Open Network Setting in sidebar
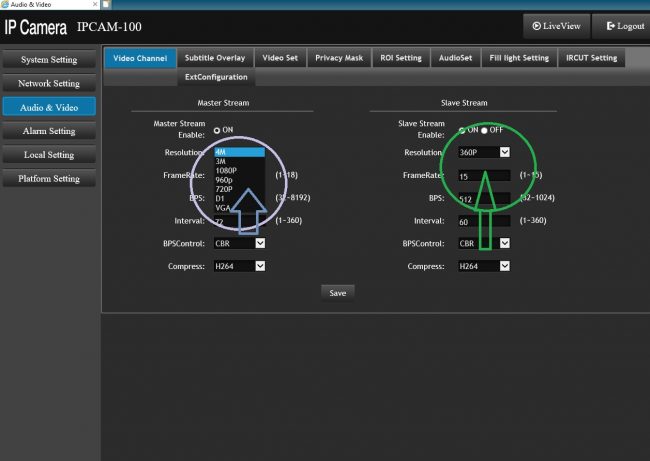Screen dimensions: 650x461 49,83
